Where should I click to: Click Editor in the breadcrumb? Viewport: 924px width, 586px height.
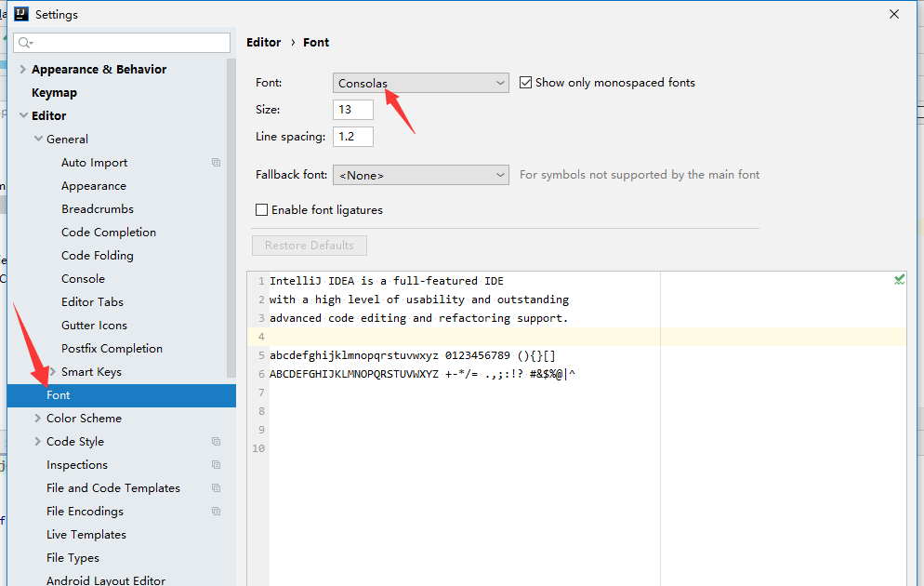point(263,43)
